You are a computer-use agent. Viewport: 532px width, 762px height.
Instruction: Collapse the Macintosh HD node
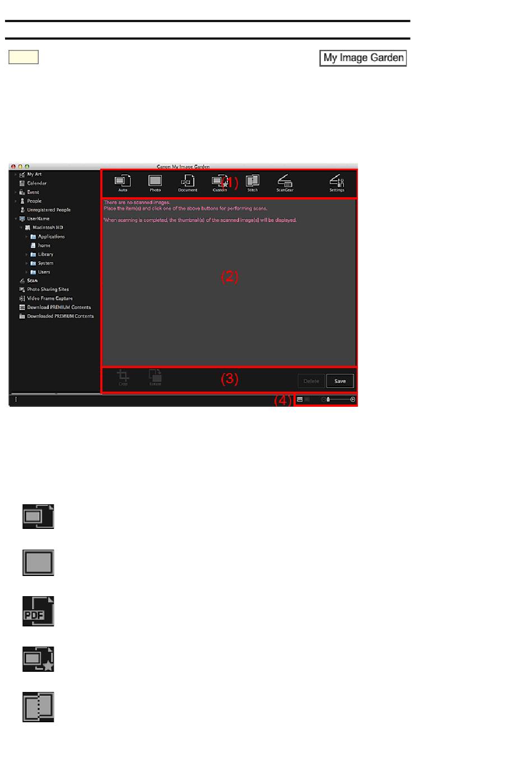(21, 228)
